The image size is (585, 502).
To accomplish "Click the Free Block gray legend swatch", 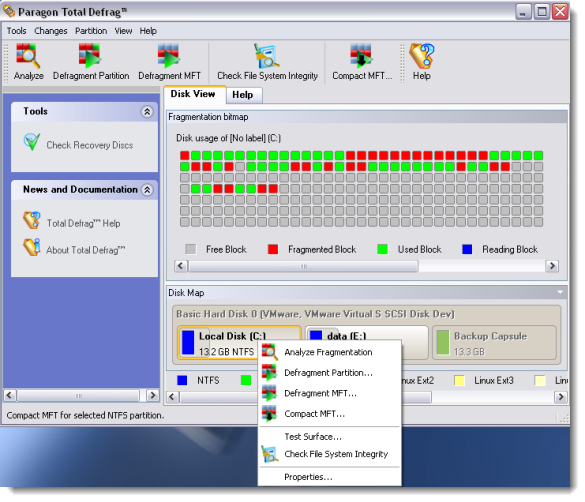I will (191, 249).
